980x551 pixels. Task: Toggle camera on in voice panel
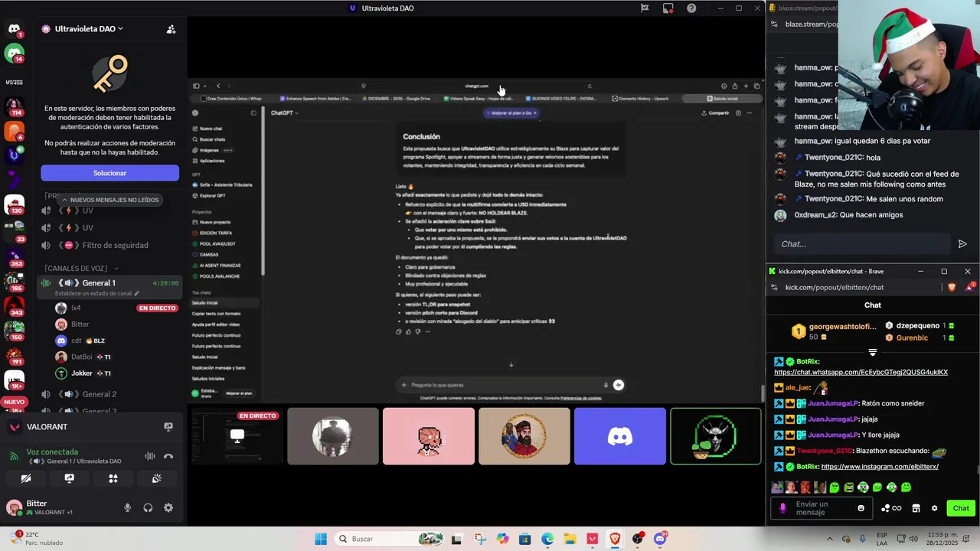(25, 478)
